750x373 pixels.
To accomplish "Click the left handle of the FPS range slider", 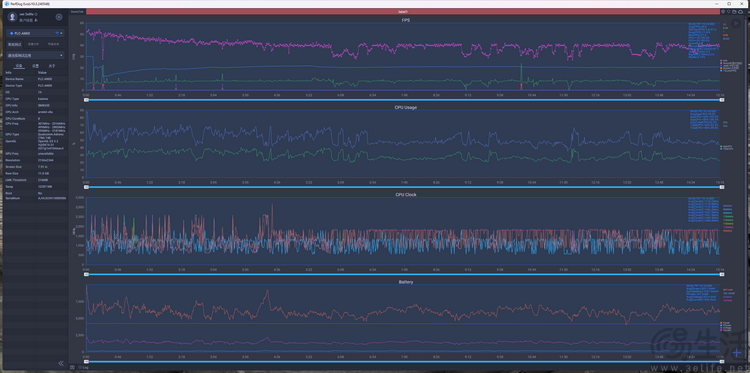I will point(86,99).
